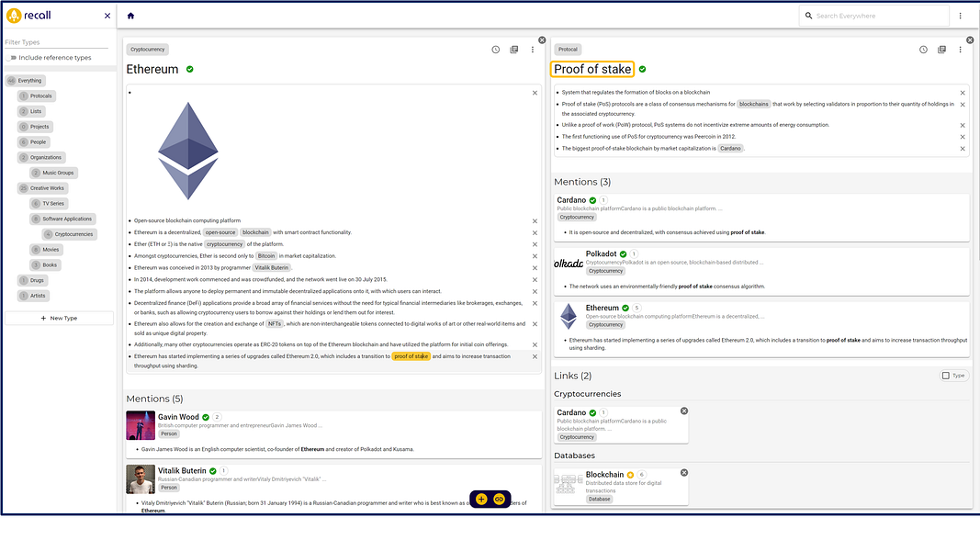Click the yellow plus add button
This screenshot has height=551, width=980.
[481, 500]
